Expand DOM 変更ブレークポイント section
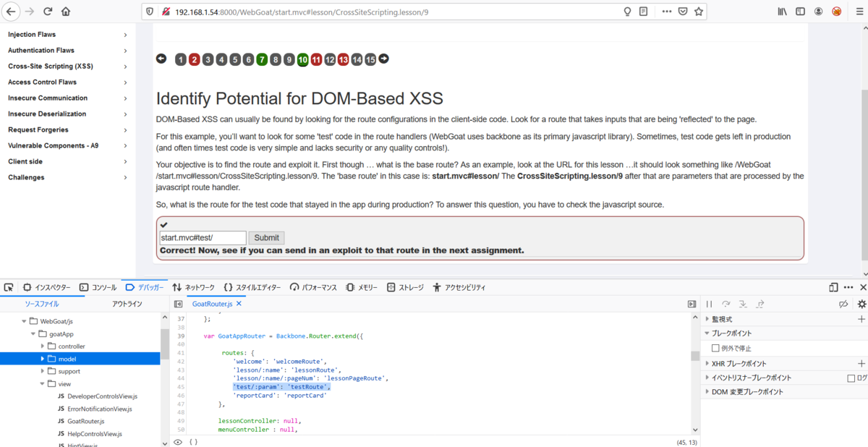Viewport: 868px width, 447px height. coord(707,392)
